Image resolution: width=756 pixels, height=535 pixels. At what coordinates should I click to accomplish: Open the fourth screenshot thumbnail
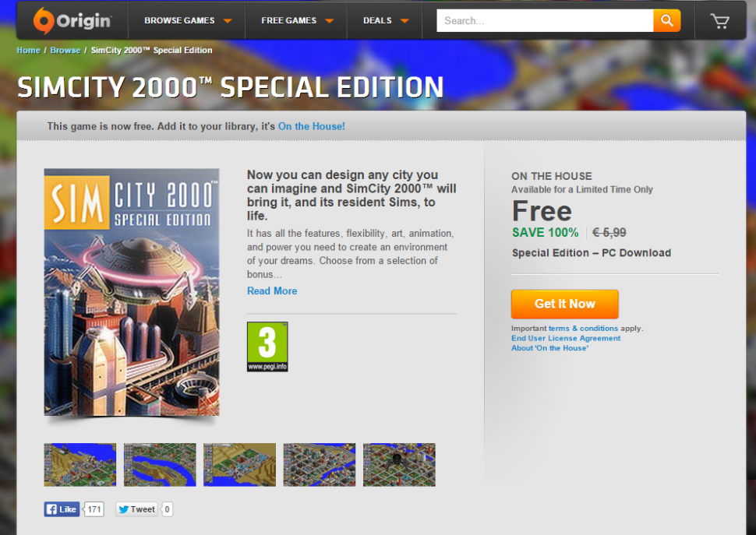[320, 465]
